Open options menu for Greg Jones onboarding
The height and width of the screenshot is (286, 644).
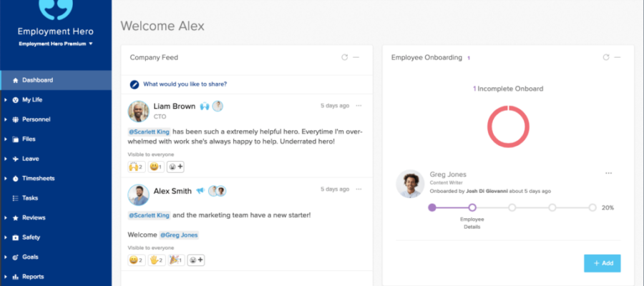(609, 173)
